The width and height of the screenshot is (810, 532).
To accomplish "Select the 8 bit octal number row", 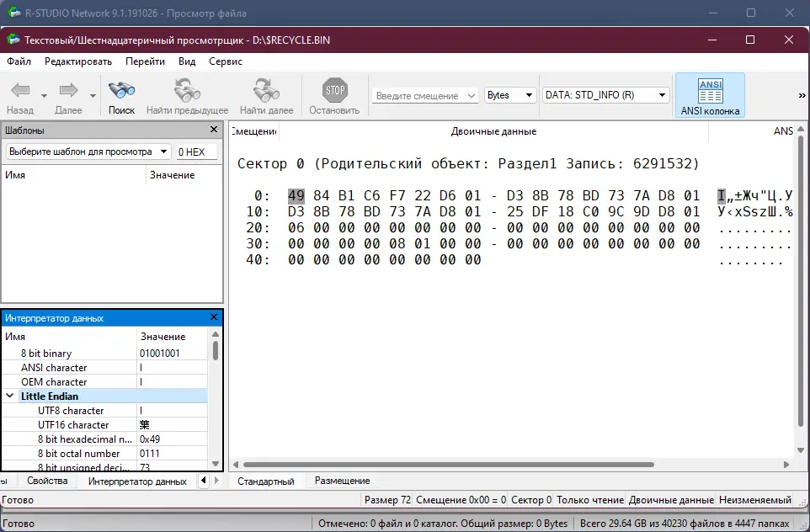I will [x=105, y=454].
